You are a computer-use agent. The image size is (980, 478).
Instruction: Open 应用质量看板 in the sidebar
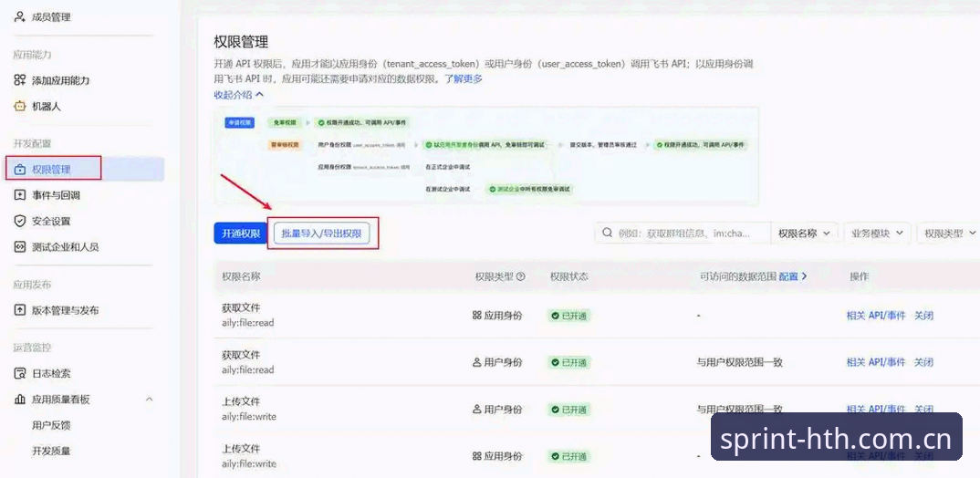click(x=60, y=400)
